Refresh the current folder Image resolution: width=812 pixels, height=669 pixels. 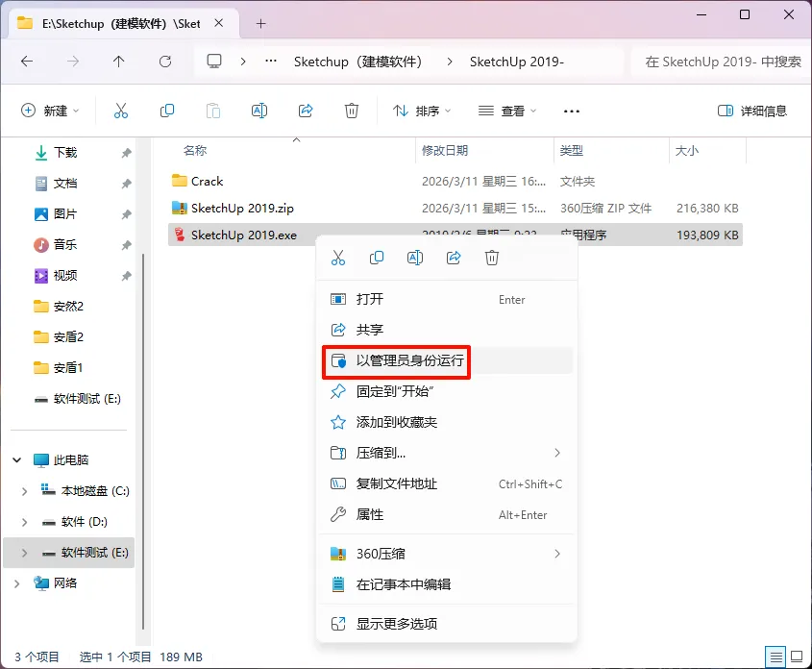165,62
